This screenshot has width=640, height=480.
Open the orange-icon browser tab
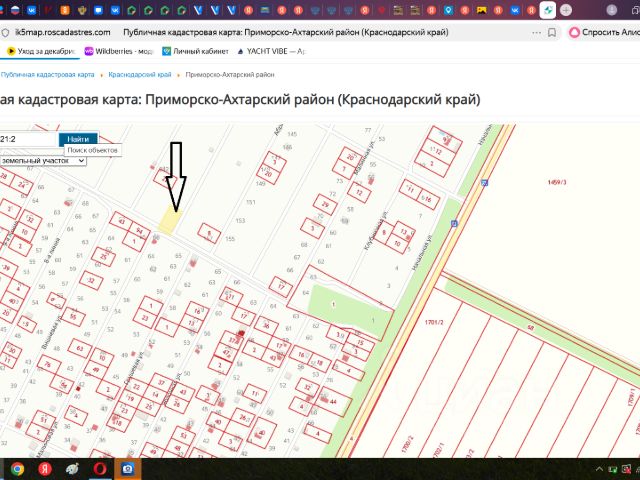(x=65, y=10)
